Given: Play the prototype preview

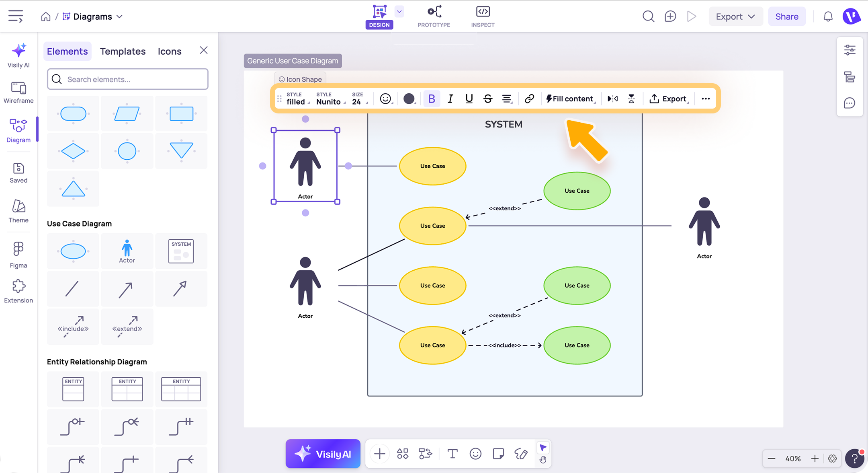Looking at the screenshot, I should coord(692,16).
